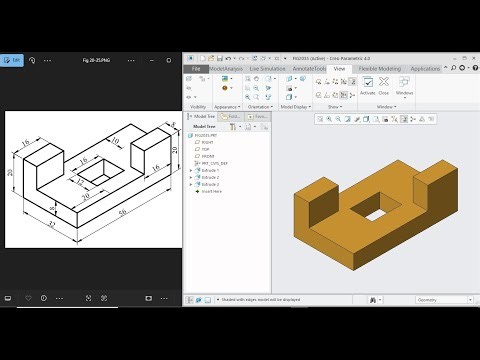Click the Fig 20-35.PNG title in Photos
This screenshot has width=480, height=360.
[x=96, y=60]
